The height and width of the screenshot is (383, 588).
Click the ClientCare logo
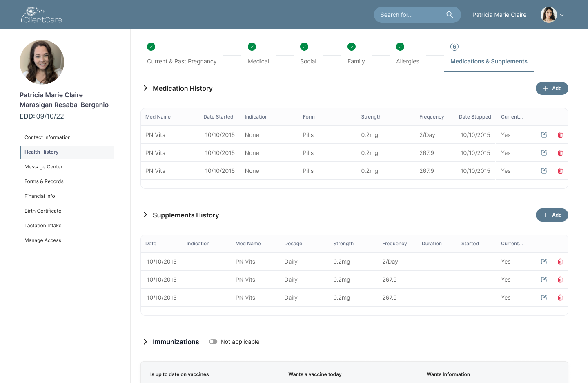click(x=42, y=15)
